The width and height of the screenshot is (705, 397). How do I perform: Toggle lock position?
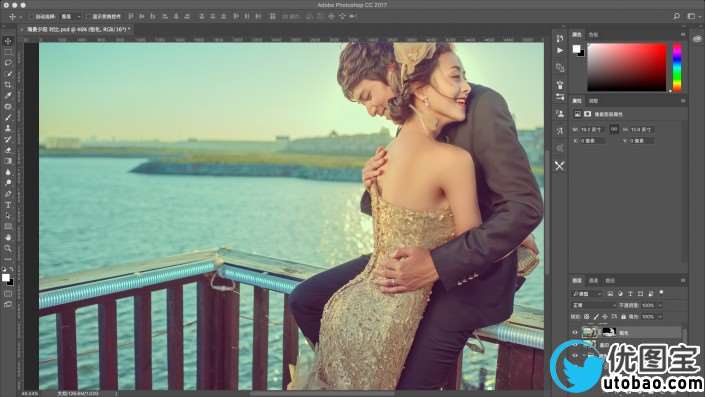[x=605, y=317]
